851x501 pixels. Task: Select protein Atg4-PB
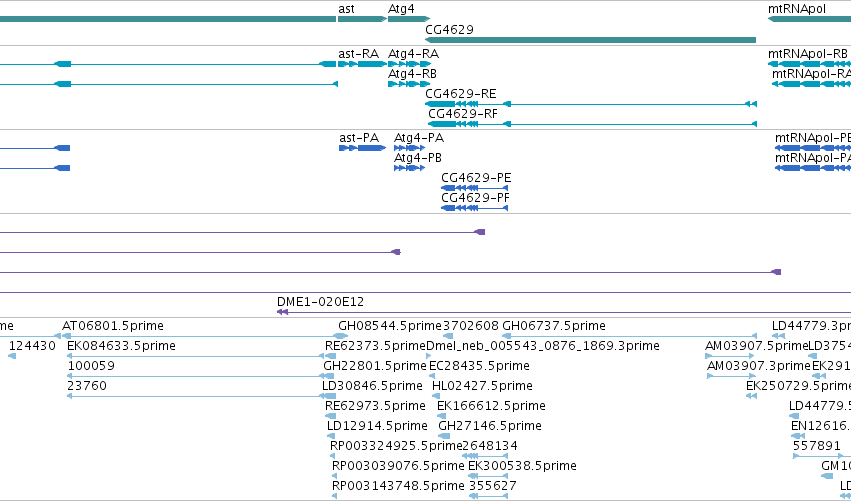(409, 168)
